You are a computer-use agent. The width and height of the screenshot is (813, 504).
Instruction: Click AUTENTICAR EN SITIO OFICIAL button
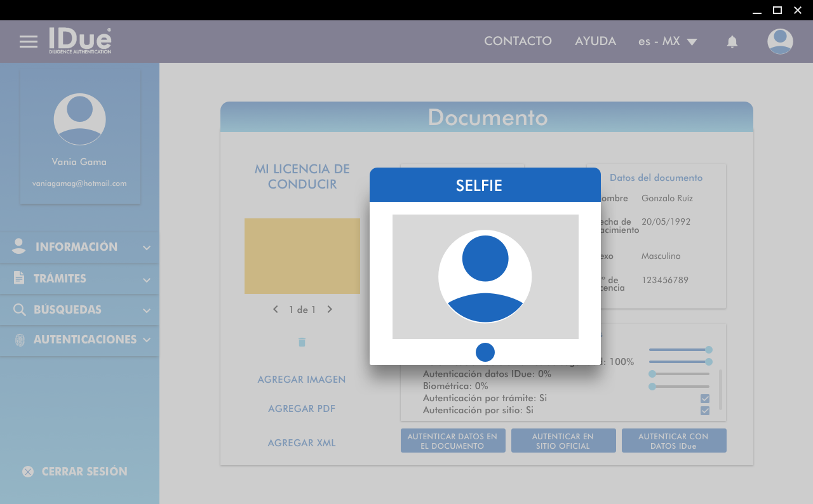click(563, 441)
